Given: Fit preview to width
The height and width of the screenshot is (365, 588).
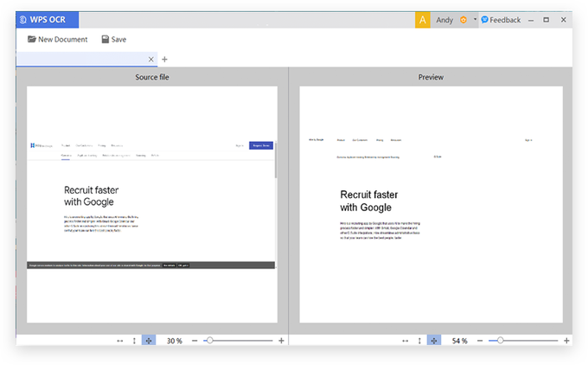Looking at the screenshot, I should (405, 341).
